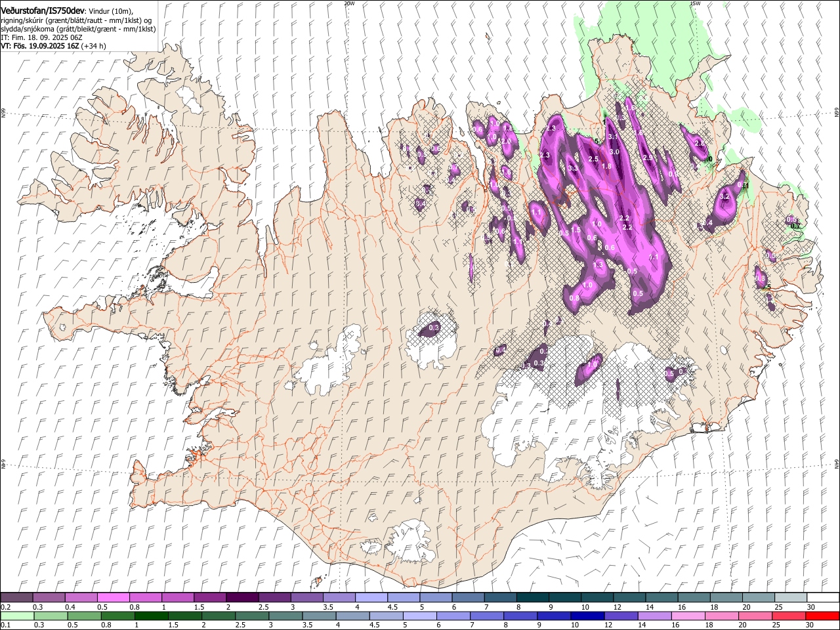
Task: Click the 'slydda/snjókoma (grátt/bleikt/grænt' description line
Action: (78, 29)
